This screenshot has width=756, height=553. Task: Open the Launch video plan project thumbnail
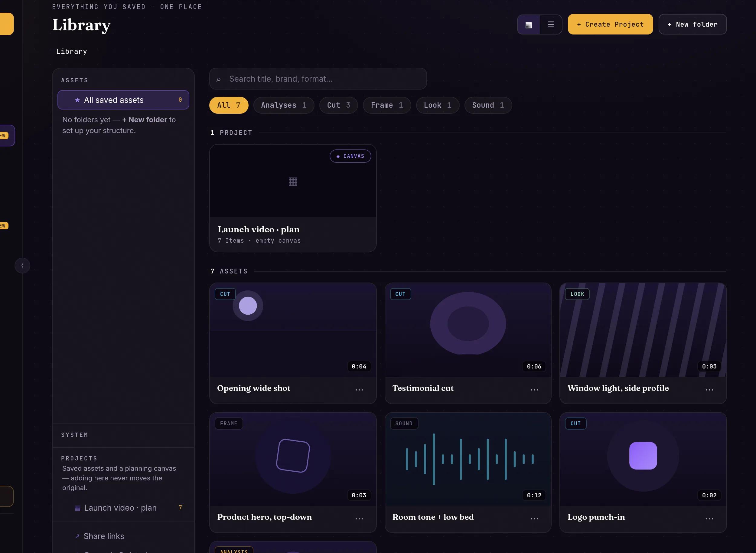coord(293,181)
